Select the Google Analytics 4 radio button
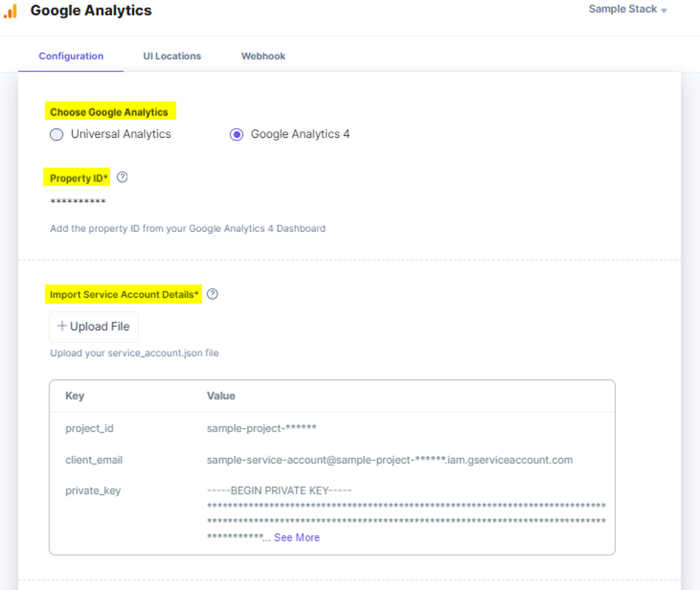Screen dimensions: 700x590 (236, 134)
